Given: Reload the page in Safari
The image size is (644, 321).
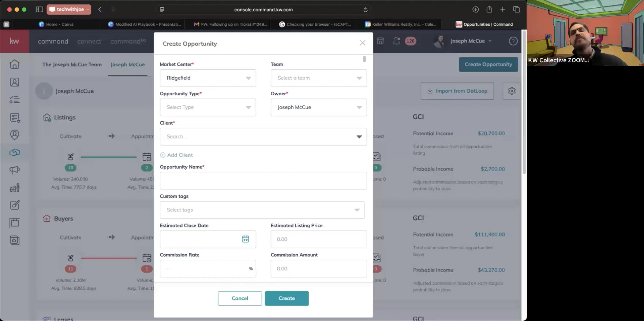Looking at the screenshot, I should coord(366,10).
